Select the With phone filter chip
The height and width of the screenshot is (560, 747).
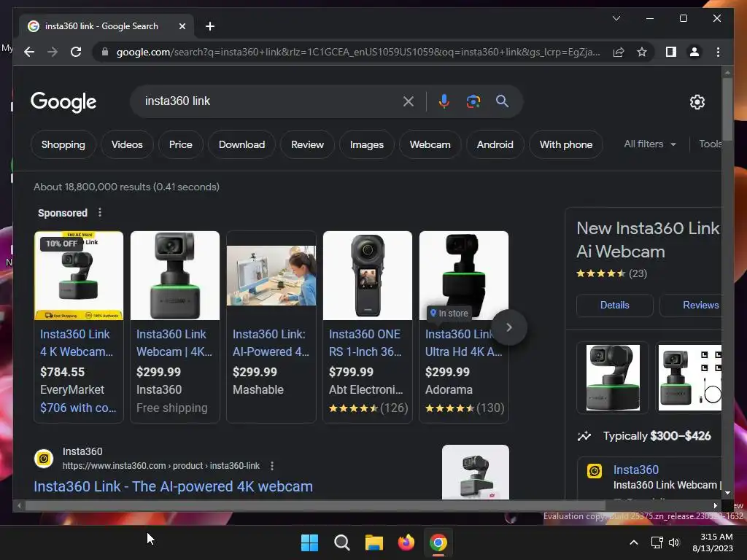click(x=566, y=144)
